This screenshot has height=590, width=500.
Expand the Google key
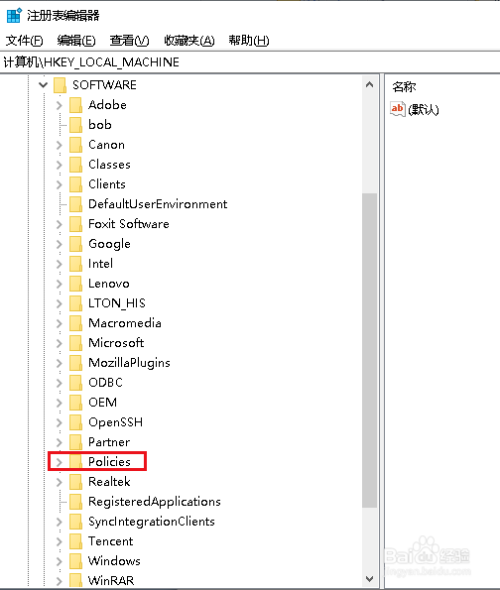(x=59, y=244)
